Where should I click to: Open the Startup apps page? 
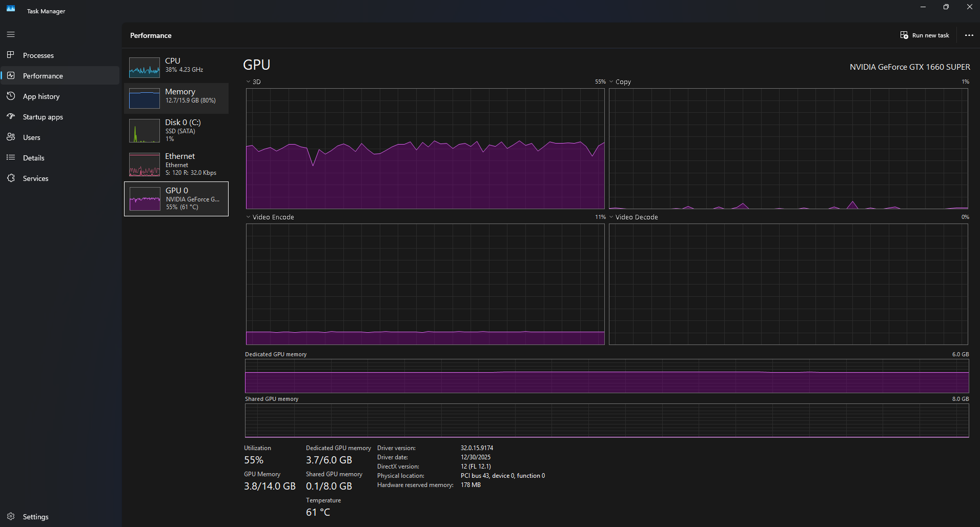[x=60, y=116]
